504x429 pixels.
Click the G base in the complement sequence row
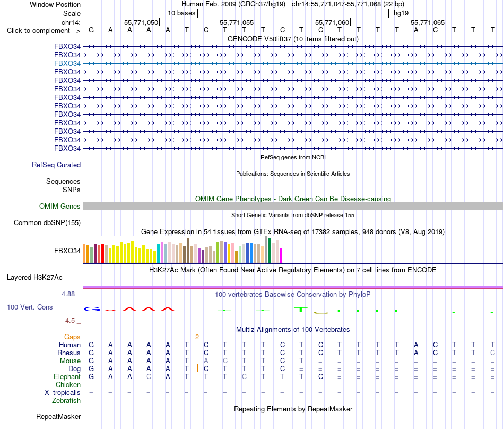click(x=91, y=30)
